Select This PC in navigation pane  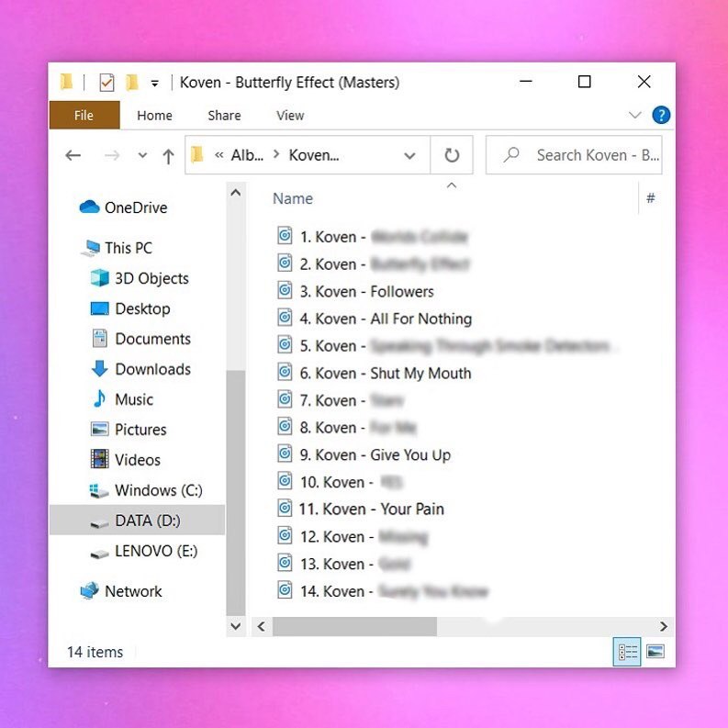(x=117, y=248)
